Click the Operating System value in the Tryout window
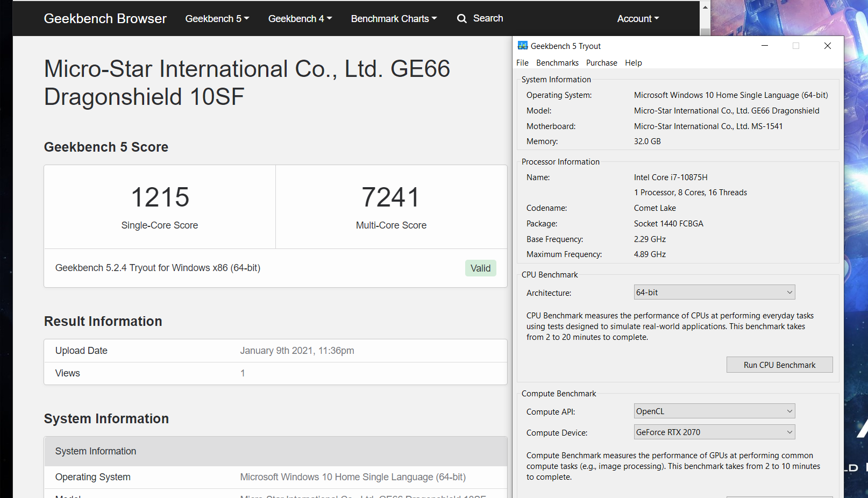Screen dimensions: 868x498 (x=731, y=95)
